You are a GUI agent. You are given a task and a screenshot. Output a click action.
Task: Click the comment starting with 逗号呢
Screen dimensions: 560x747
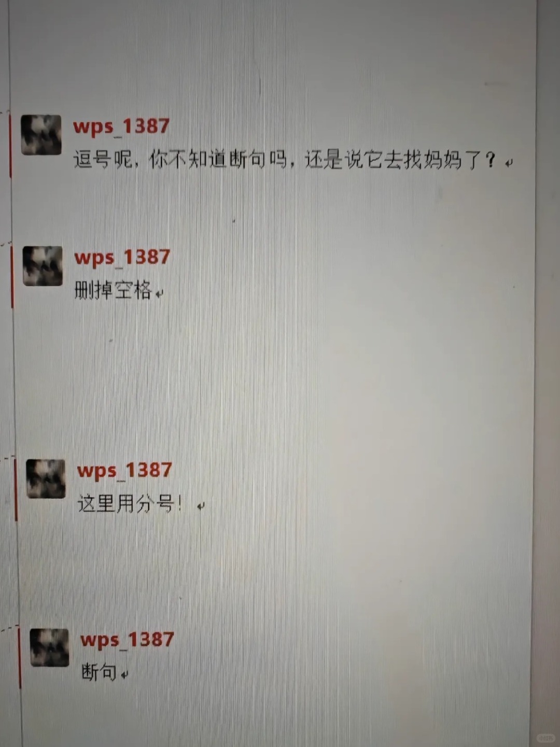286,159
